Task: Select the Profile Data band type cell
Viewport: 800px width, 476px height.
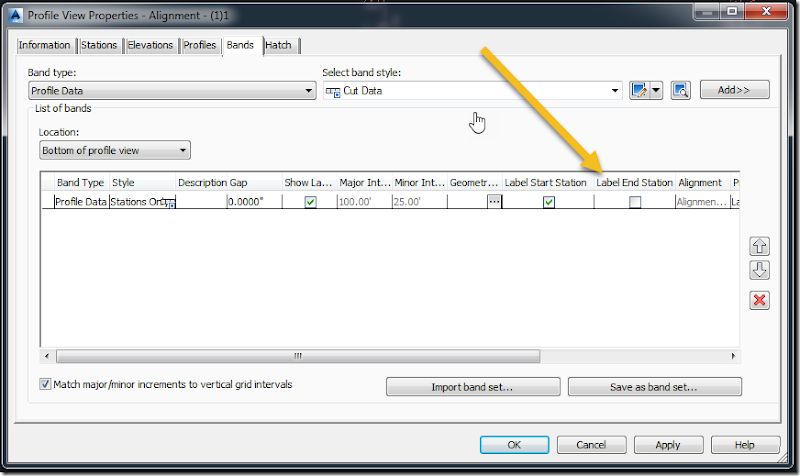Action: (x=81, y=202)
